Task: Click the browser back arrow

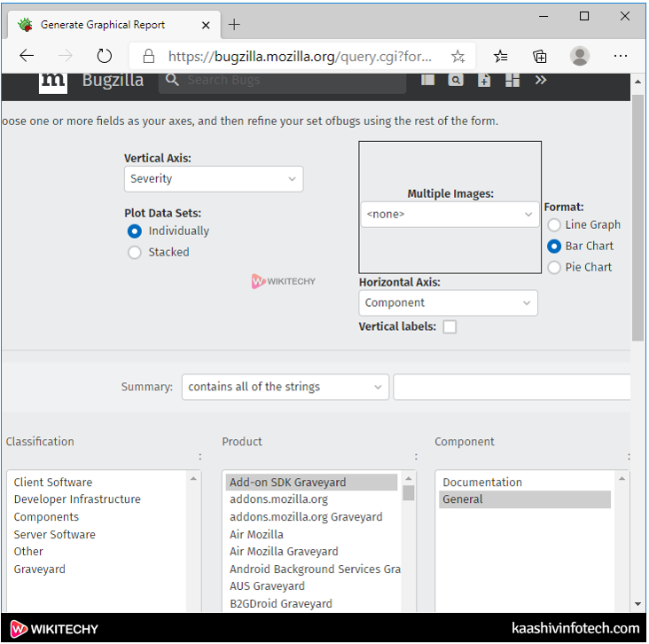Action: (27, 56)
